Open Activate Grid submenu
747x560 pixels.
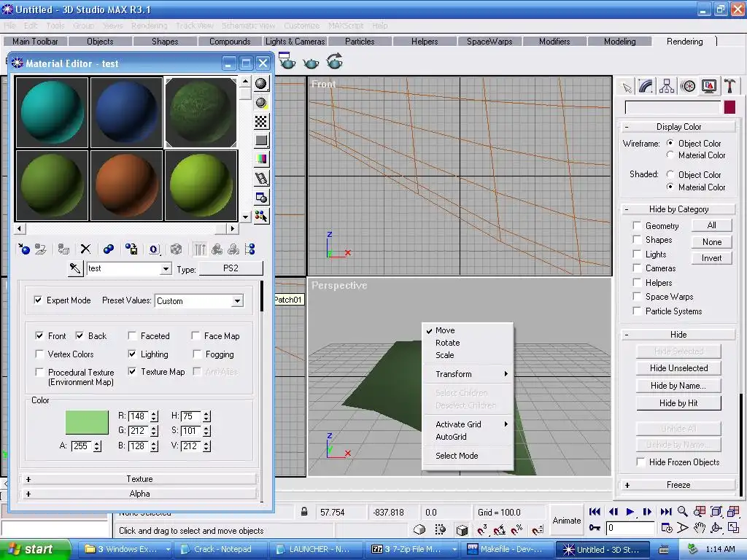(x=468, y=424)
